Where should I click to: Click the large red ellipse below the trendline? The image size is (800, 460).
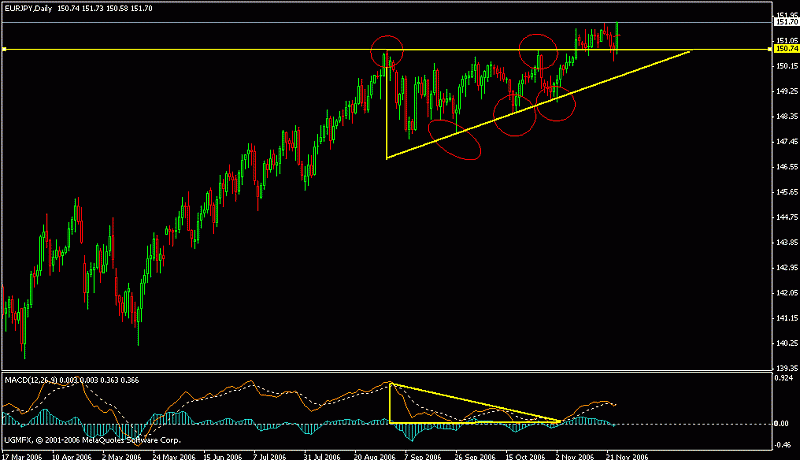coord(456,139)
